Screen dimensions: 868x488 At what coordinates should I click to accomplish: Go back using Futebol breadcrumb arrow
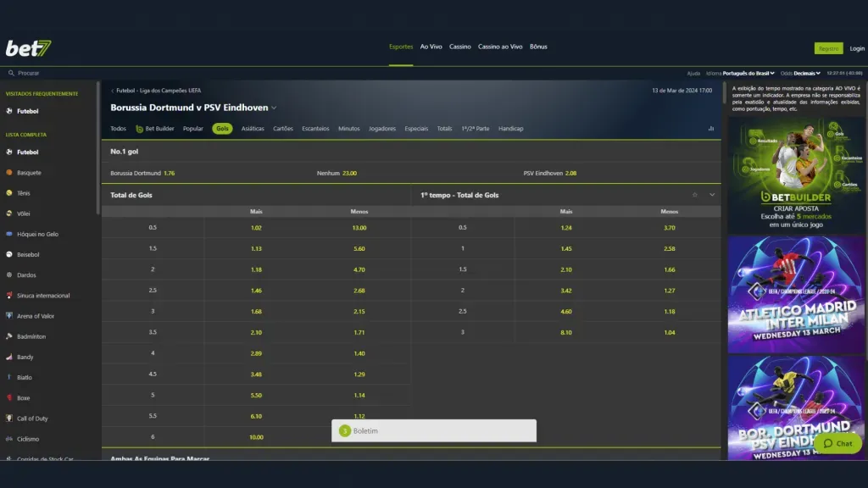point(112,91)
